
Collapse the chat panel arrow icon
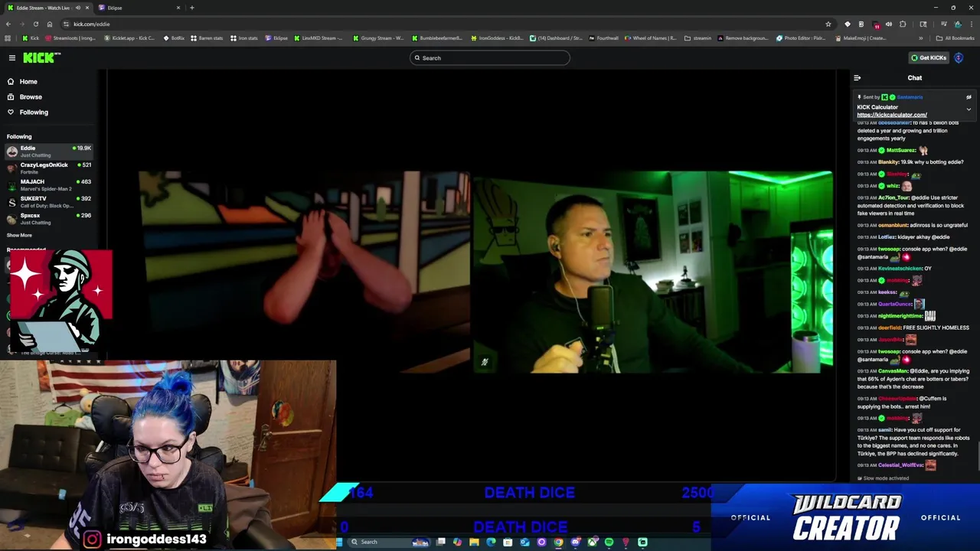[x=857, y=78]
